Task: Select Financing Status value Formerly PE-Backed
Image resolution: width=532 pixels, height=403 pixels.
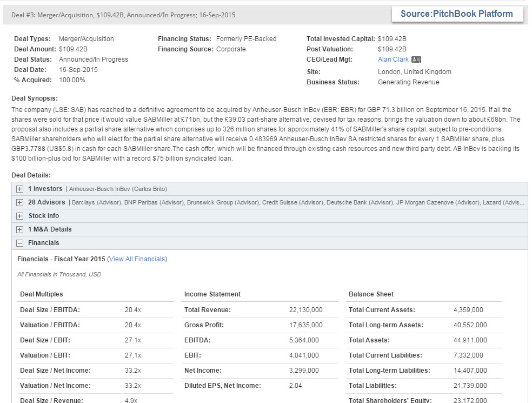Action: [247, 39]
